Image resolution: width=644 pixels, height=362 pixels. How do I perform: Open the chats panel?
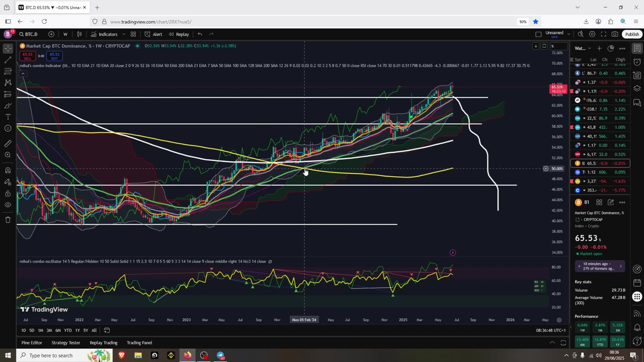click(x=637, y=103)
